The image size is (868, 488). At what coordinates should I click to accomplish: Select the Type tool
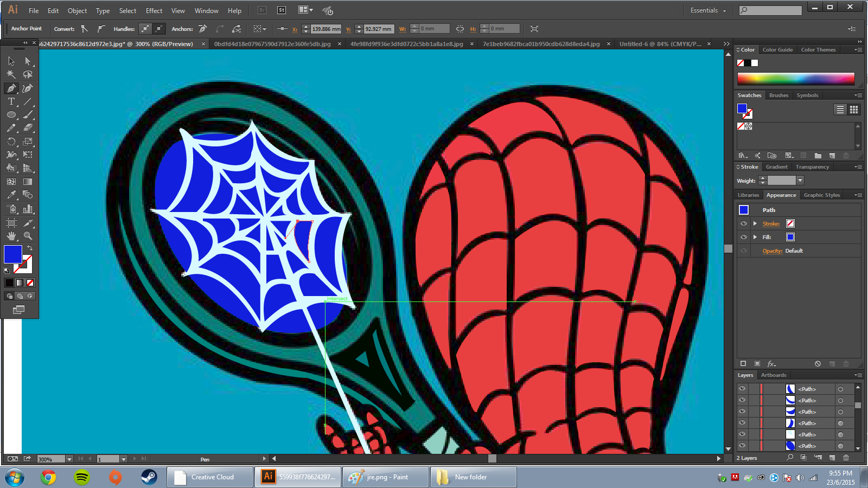point(11,101)
